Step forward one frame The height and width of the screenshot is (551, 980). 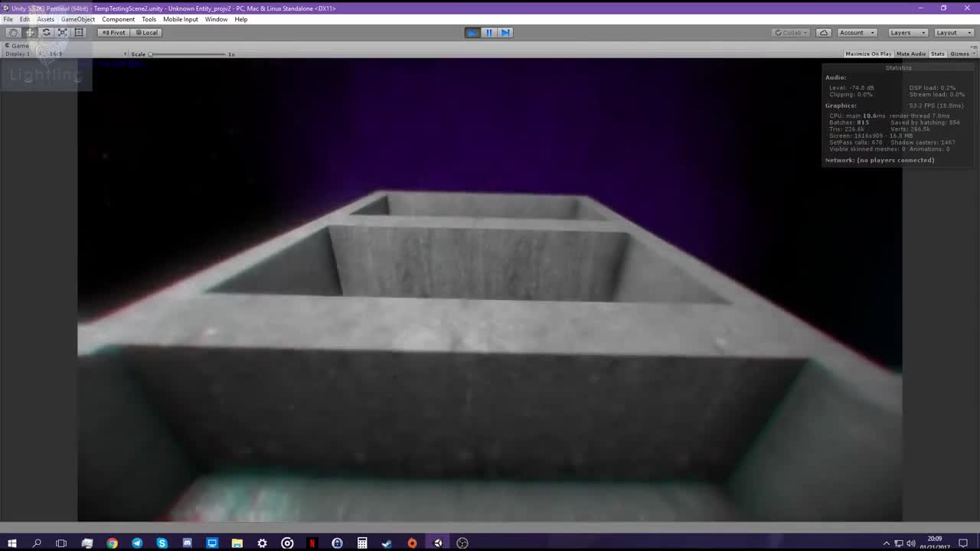pos(505,32)
